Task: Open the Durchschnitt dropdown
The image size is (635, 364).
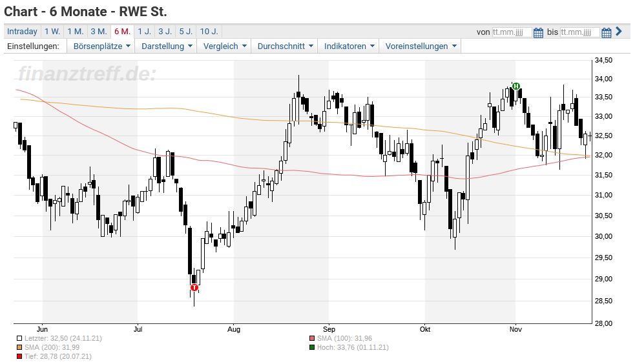Action: pos(285,46)
